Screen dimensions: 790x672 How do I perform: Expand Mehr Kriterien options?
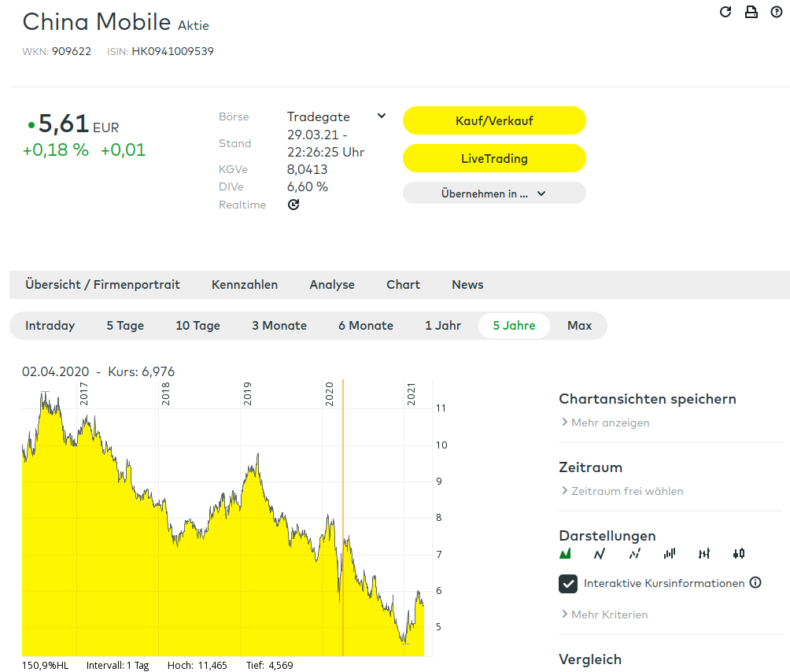point(604,615)
